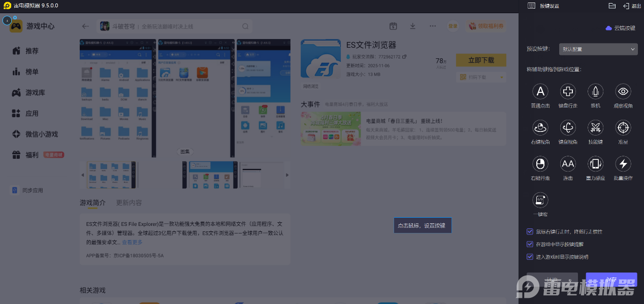Open the downloads arrow icon in toolbar
This screenshot has width=644, height=304.
point(413,26)
